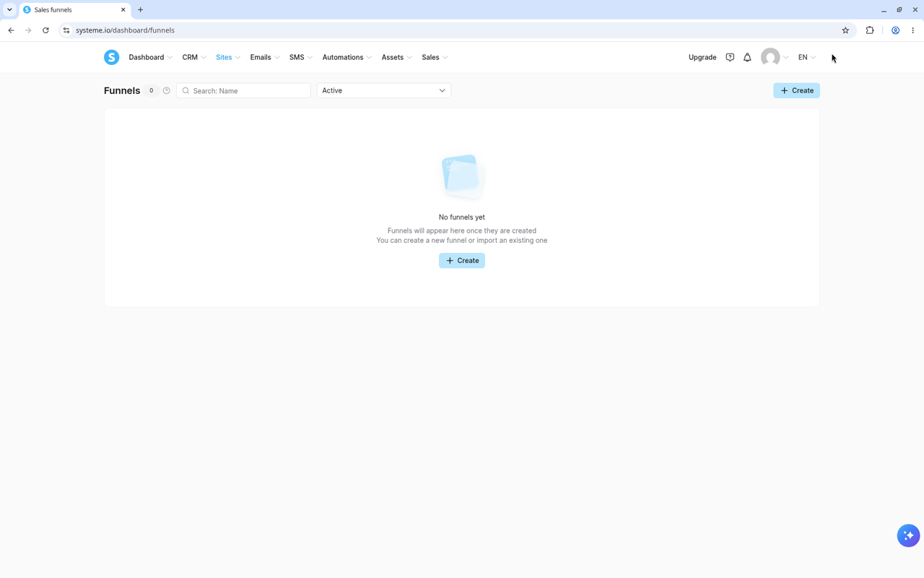This screenshot has height=578, width=924.
Task: Open the Assets menu
Action: tap(397, 57)
